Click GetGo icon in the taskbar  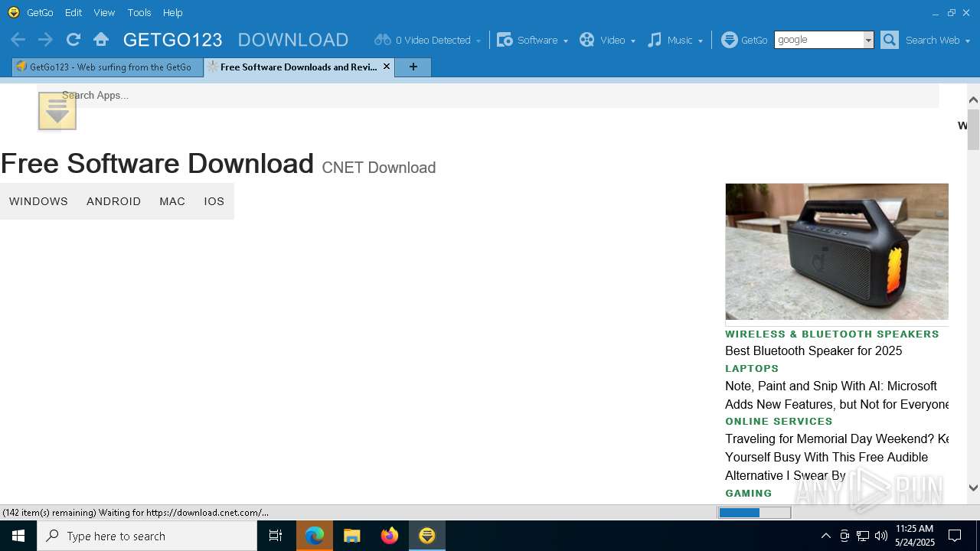pos(427,536)
